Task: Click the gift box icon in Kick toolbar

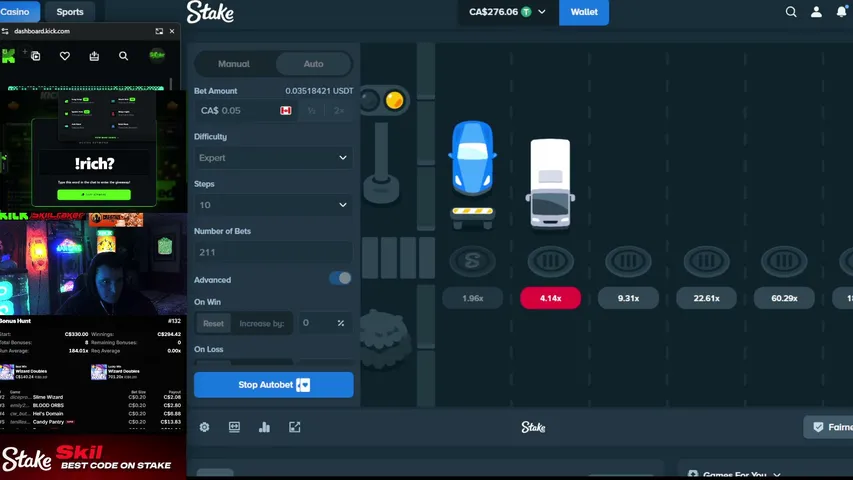Action: click(94, 56)
